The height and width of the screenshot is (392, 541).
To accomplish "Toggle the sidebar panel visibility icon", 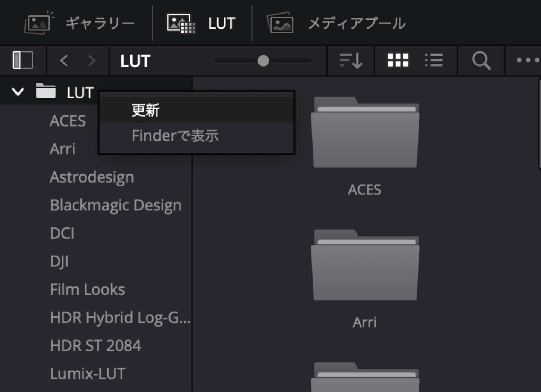I will (23, 60).
